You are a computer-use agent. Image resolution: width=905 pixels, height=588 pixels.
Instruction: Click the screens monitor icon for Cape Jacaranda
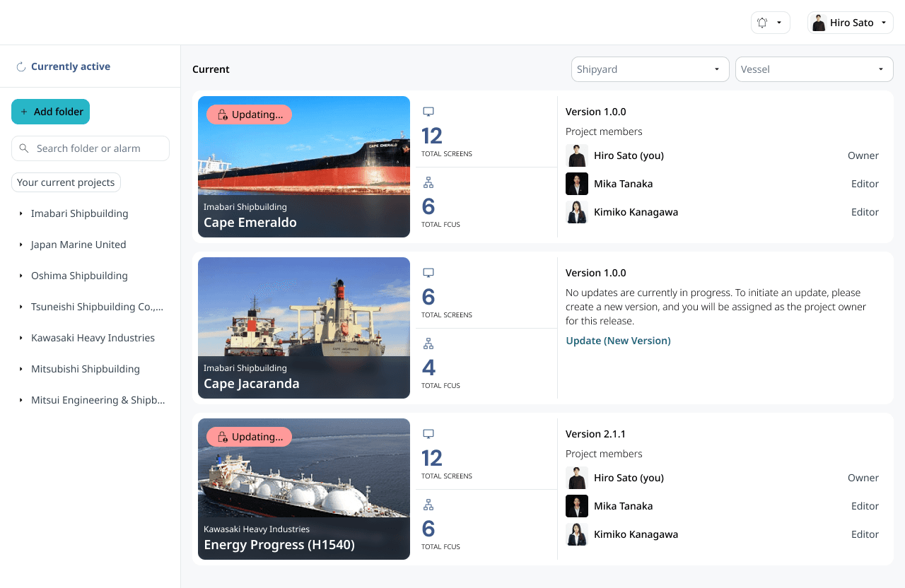coord(428,273)
